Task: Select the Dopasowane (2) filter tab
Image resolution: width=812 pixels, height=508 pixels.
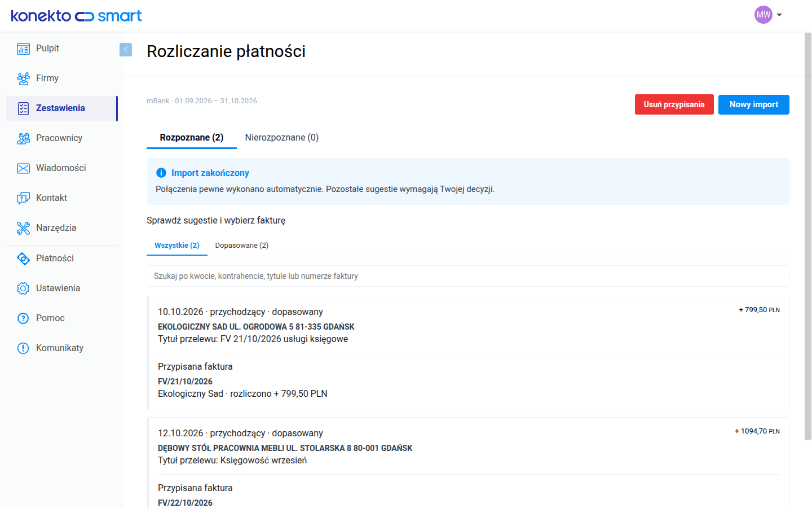Action: [x=242, y=246]
